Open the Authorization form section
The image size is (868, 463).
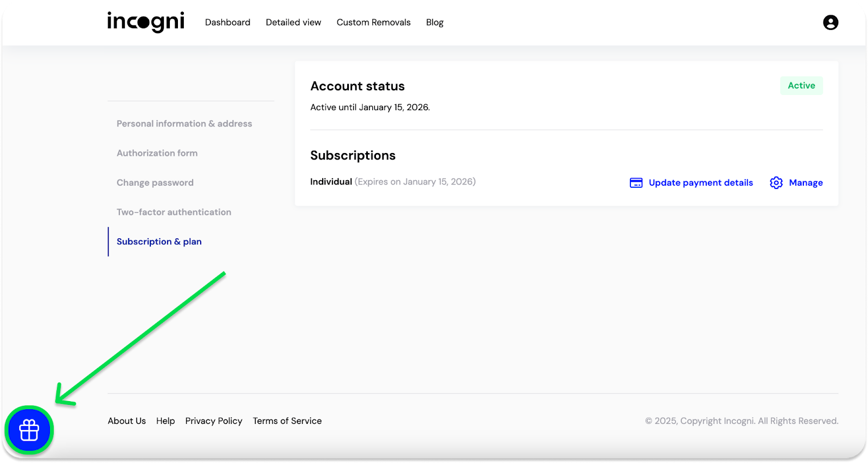click(157, 153)
